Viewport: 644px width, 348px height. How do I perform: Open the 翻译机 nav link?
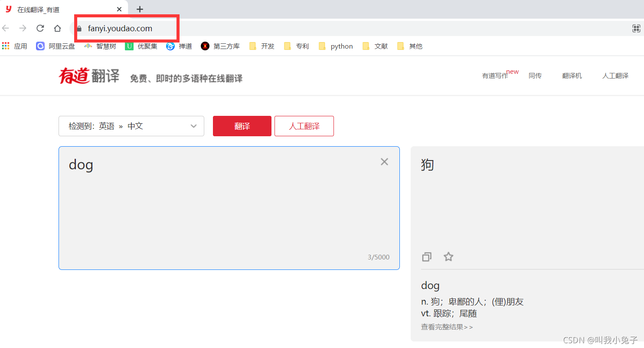(x=572, y=76)
